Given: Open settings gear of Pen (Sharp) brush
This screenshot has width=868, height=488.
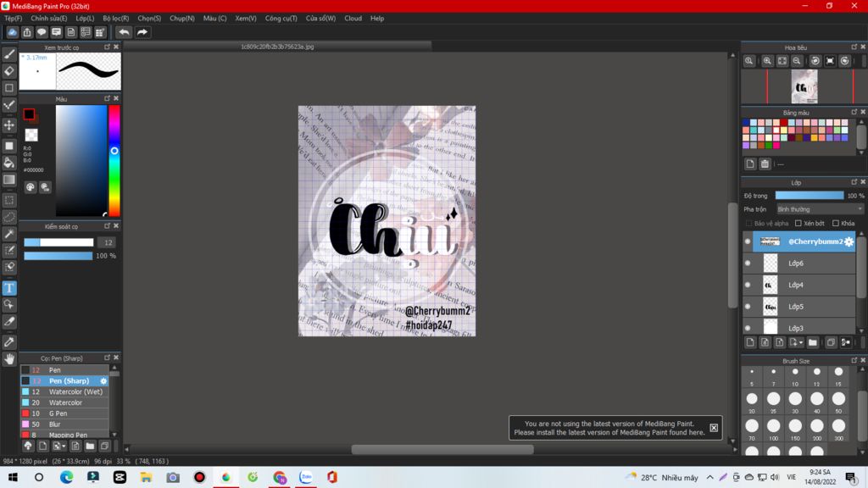Looking at the screenshot, I should 103,380.
